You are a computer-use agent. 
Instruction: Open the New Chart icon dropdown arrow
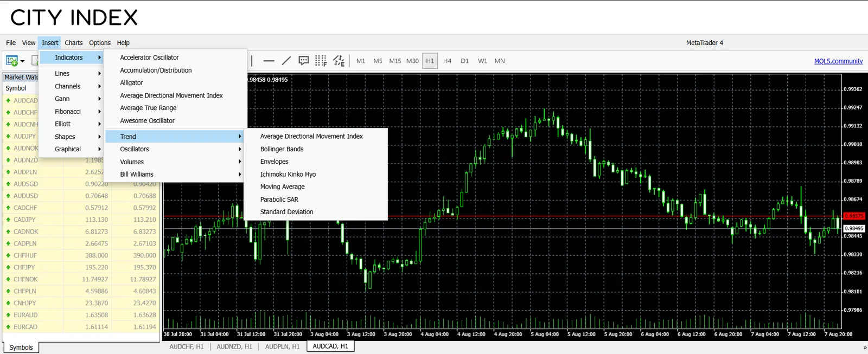(22, 61)
